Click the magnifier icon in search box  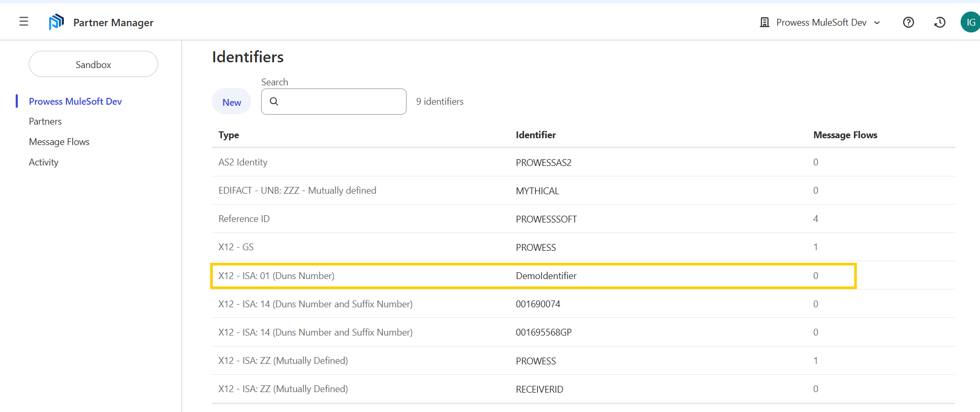point(274,102)
